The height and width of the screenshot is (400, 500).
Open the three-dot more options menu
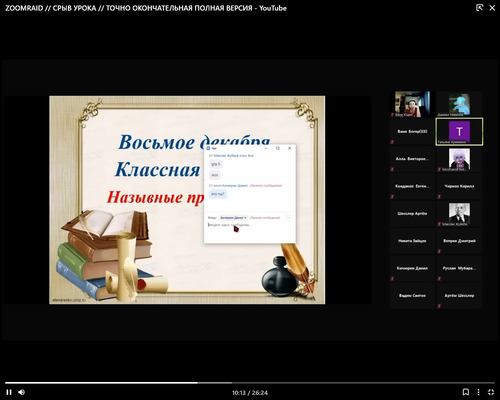[x=478, y=392]
